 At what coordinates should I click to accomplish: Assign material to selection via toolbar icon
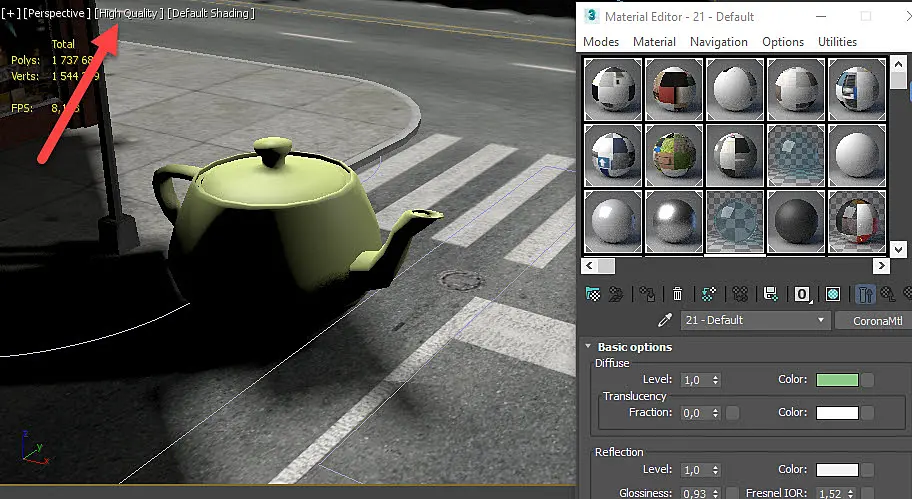tap(647, 294)
